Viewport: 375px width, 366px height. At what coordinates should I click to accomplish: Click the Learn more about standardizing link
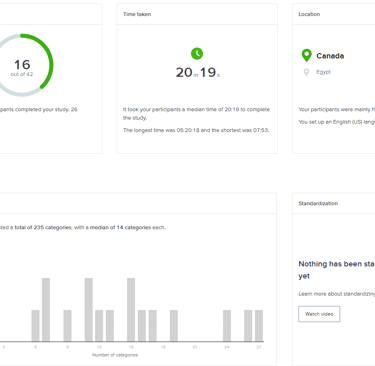click(x=337, y=294)
